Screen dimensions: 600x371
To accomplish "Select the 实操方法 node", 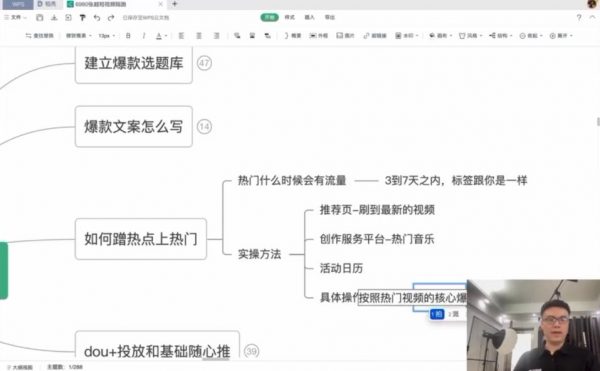I will (x=259, y=254).
